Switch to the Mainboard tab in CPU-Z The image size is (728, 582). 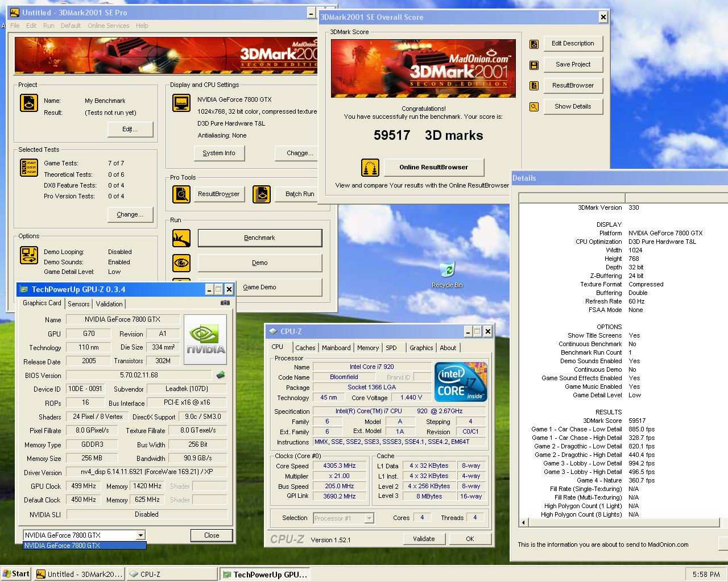[x=336, y=348]
